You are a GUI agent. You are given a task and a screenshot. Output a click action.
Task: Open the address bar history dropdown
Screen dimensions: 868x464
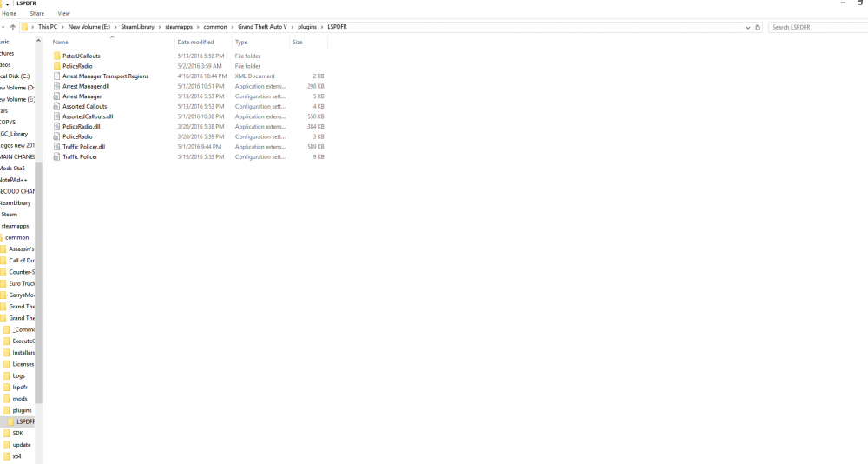pos(747,27)
